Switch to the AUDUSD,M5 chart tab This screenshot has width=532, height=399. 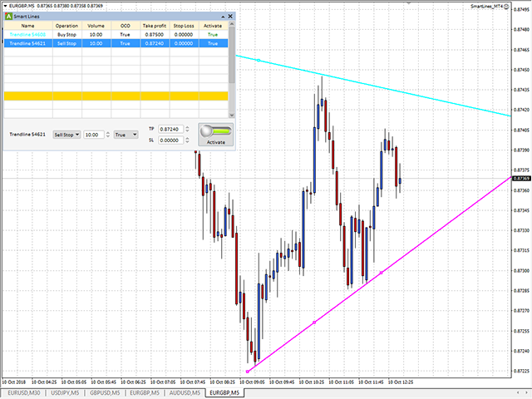coord(185,393)
